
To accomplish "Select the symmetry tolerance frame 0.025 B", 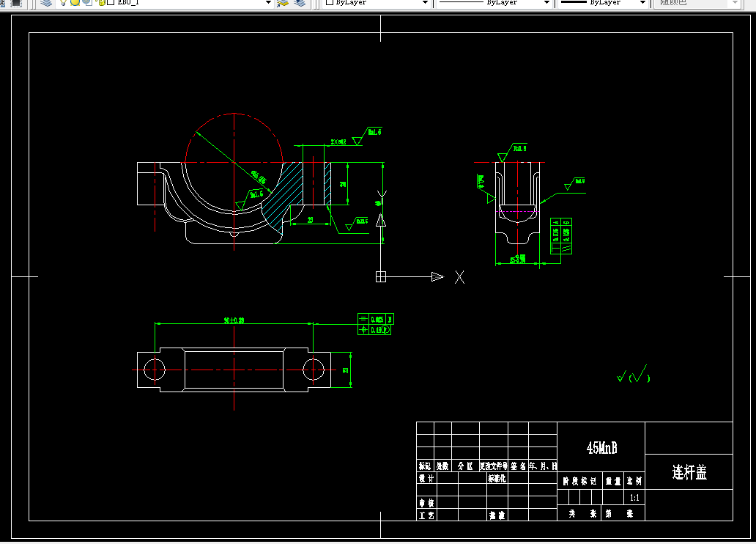I will click(376, 319).
